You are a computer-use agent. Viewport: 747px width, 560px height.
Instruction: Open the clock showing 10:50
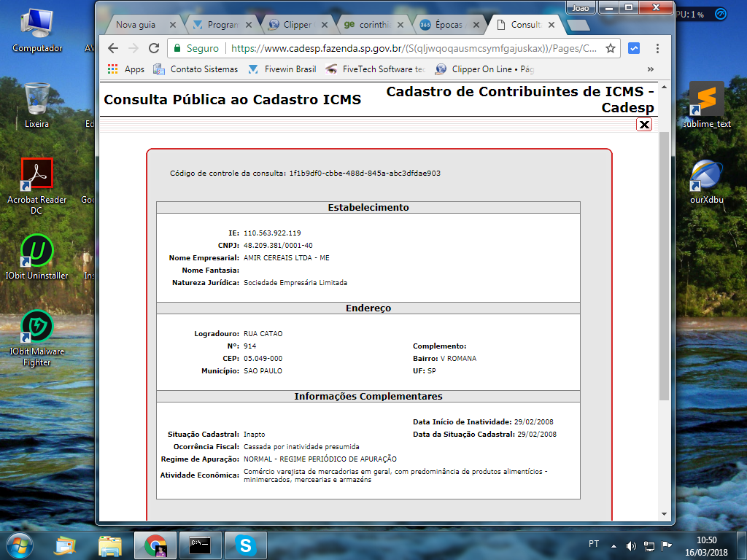click(x=706, y=546)
